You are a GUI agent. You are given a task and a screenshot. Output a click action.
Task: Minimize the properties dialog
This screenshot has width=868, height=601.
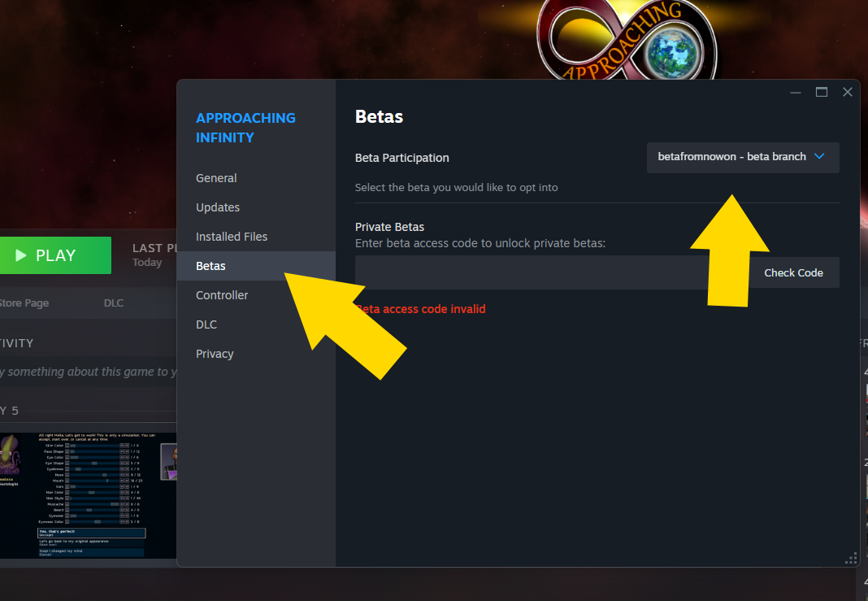coord(796,93)
